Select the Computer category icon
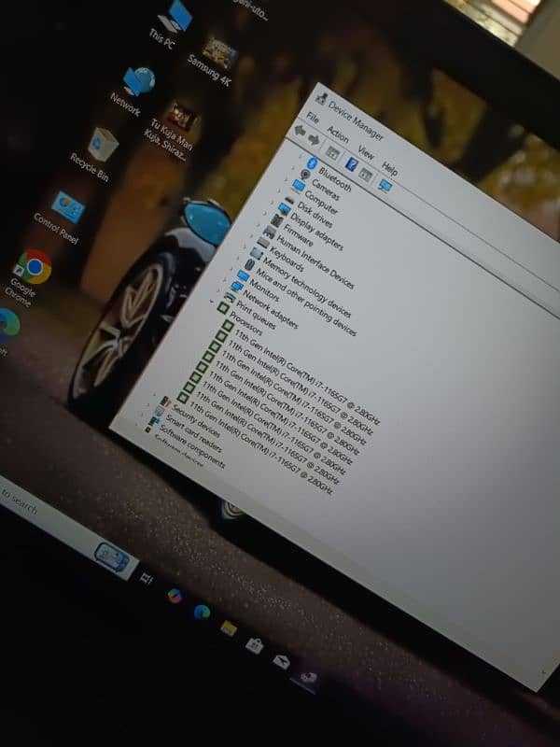 pyautogui.click(x=299, y=185)
